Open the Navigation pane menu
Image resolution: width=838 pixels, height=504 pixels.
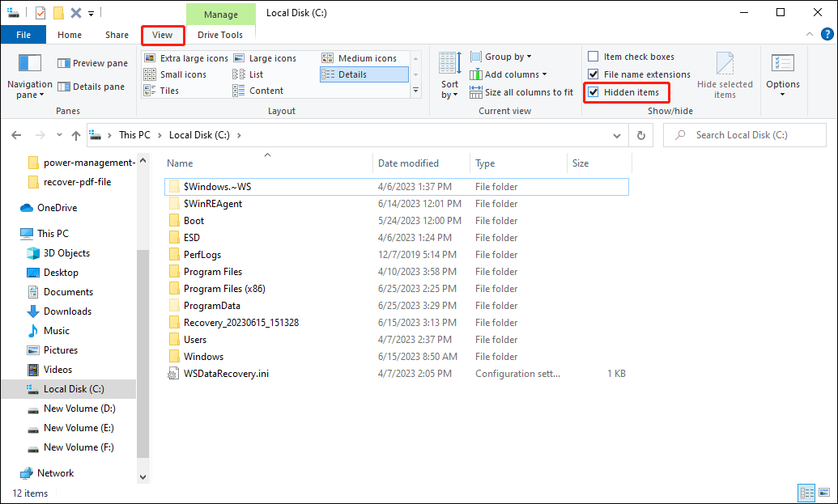click(x=29, y=76)
